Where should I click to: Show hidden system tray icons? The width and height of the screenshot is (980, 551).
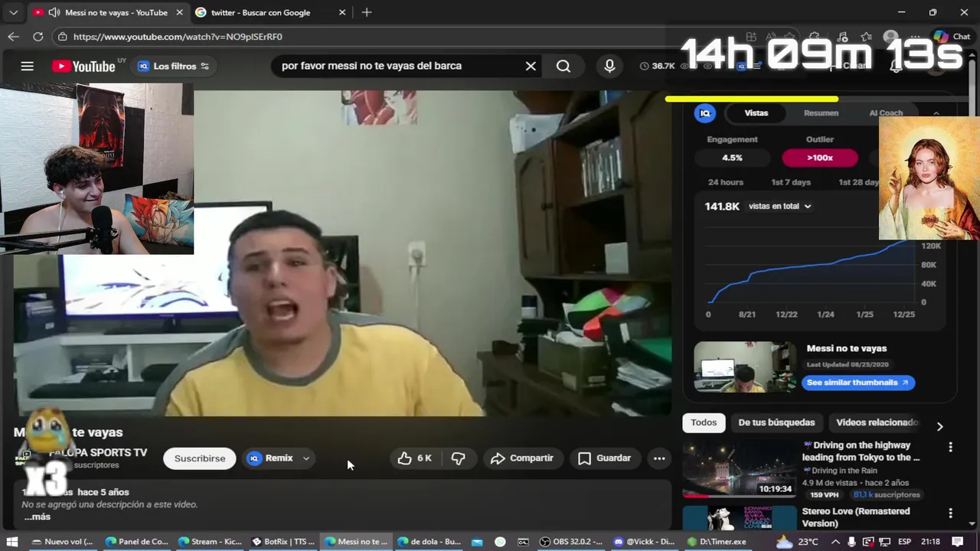click(x=836, y=542)
